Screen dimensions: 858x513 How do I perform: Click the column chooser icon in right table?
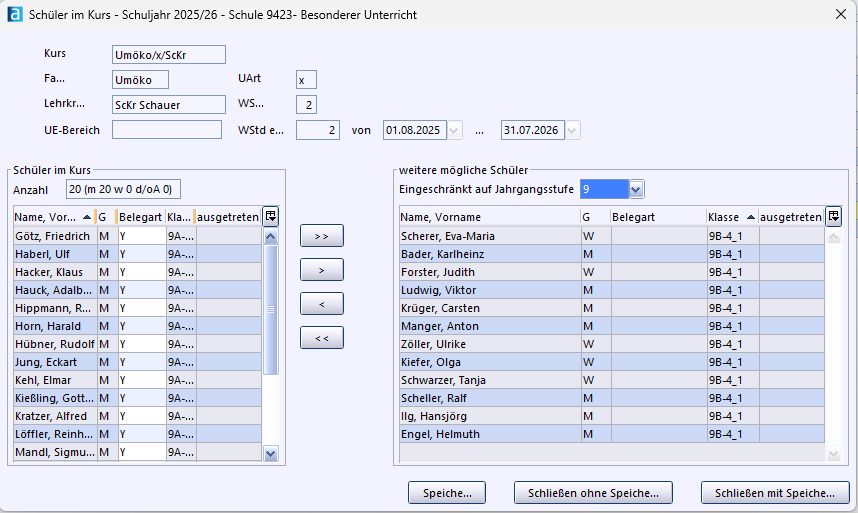pos(833,216)
